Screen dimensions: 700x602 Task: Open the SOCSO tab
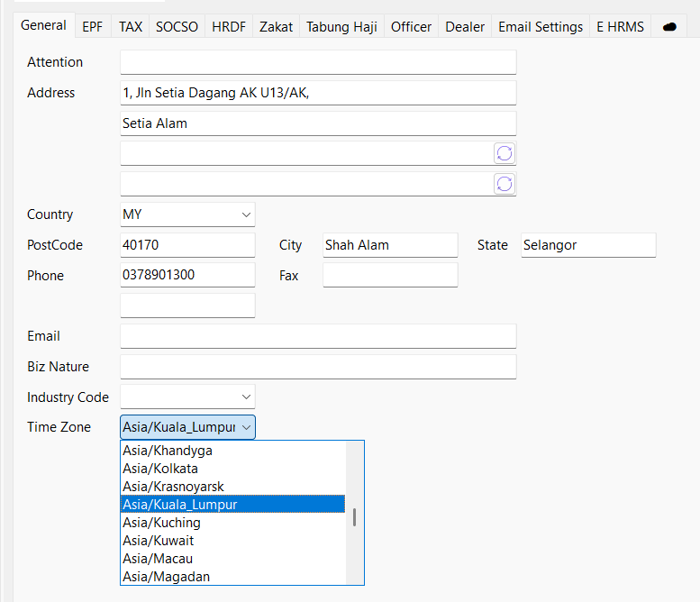[x=177, y=27]
